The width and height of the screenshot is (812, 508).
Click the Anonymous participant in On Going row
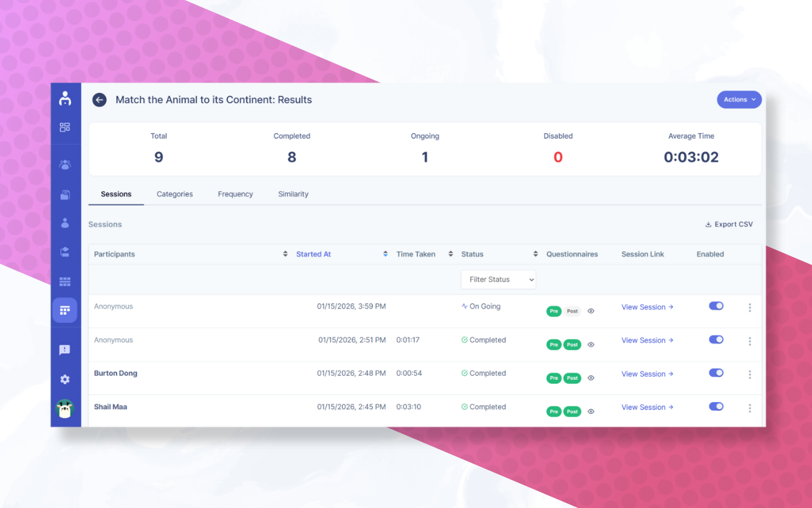click(x=114, y=307)
